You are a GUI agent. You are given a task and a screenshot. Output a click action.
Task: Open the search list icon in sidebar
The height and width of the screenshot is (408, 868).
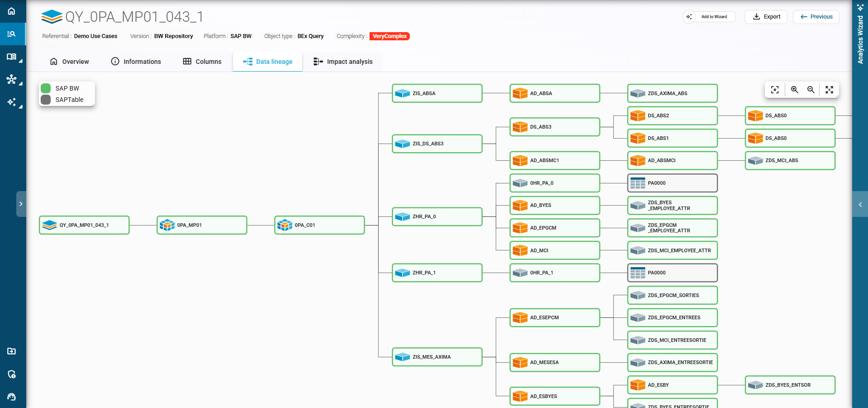(12, 34)
